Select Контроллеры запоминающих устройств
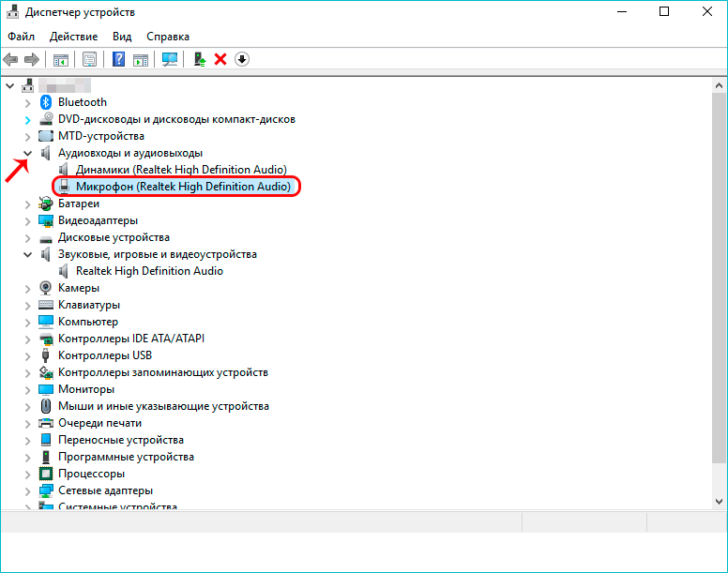The height and width of the screenshot is (573, 728). 163,372
